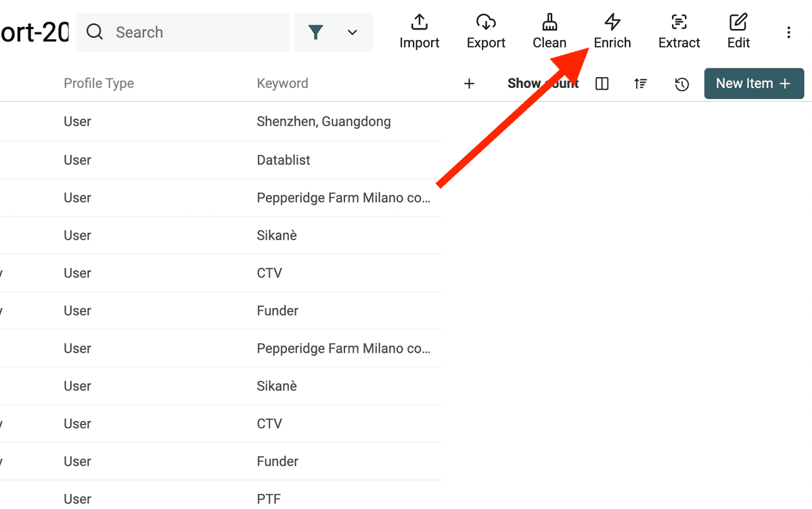Open the history clock icon
The width and height of the screenshot is (812, 509).
click(x=682, y=84)
